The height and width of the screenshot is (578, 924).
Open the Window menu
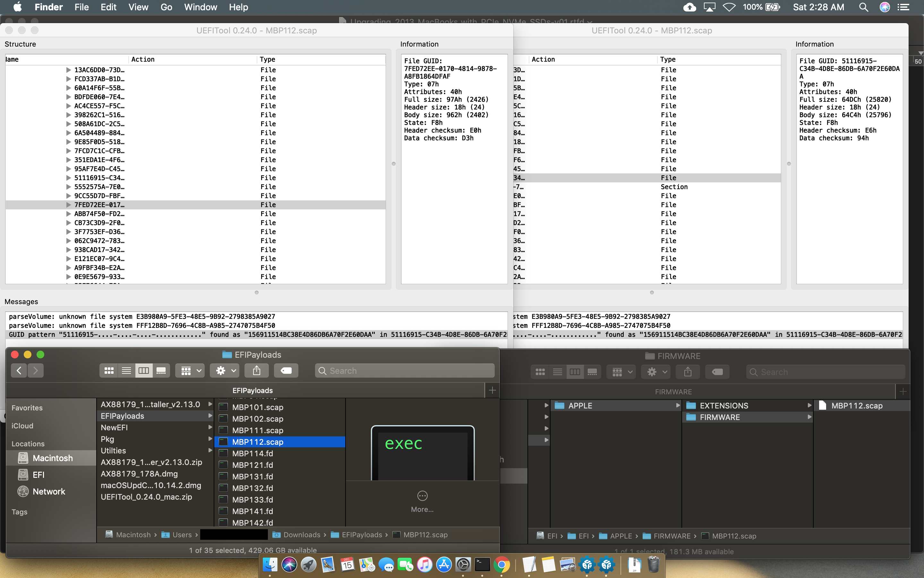[201, 7]
